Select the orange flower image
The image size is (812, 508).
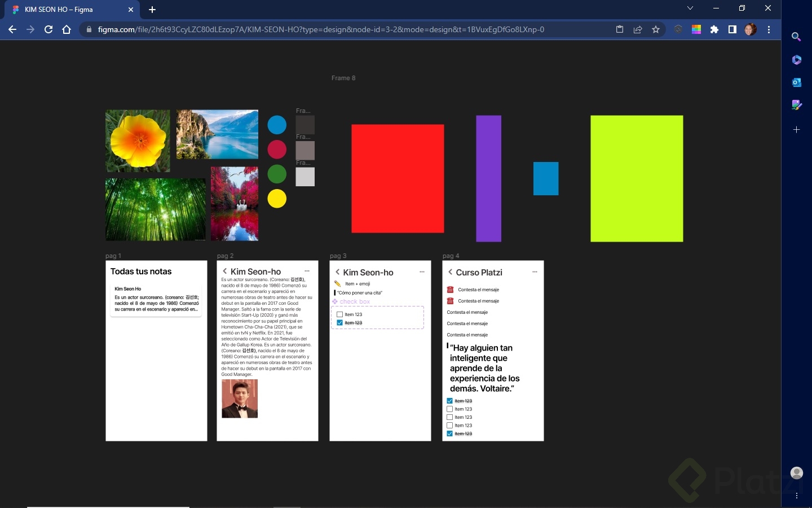(x=138, y=141)
